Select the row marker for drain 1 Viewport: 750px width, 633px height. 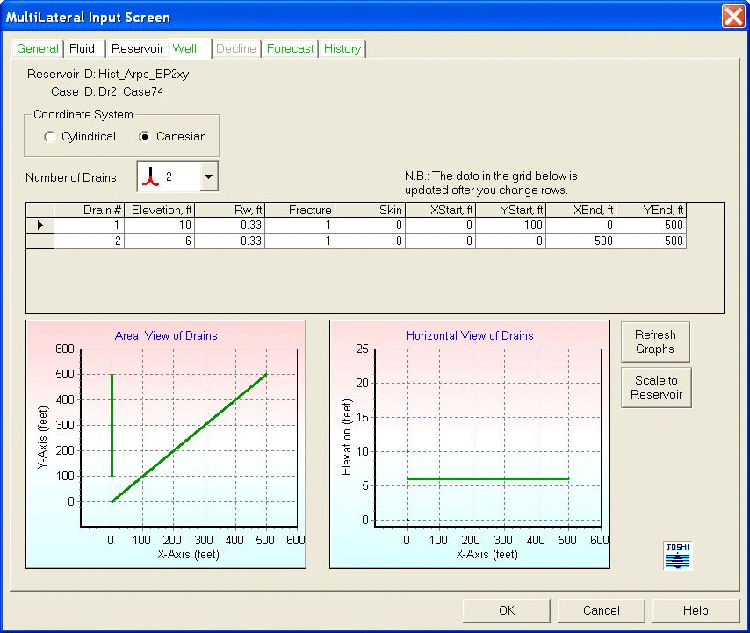tap(40, 225)
